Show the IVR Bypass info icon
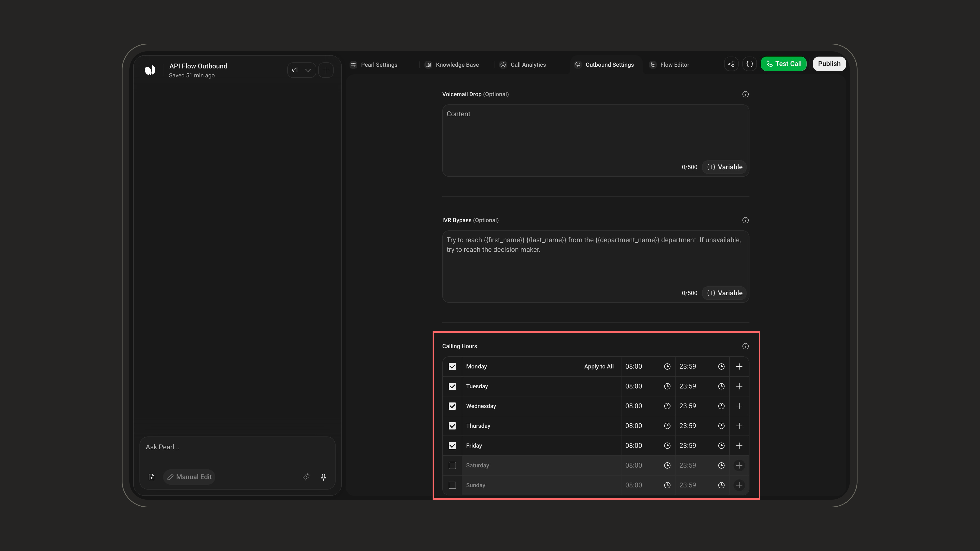 [745, 220]
